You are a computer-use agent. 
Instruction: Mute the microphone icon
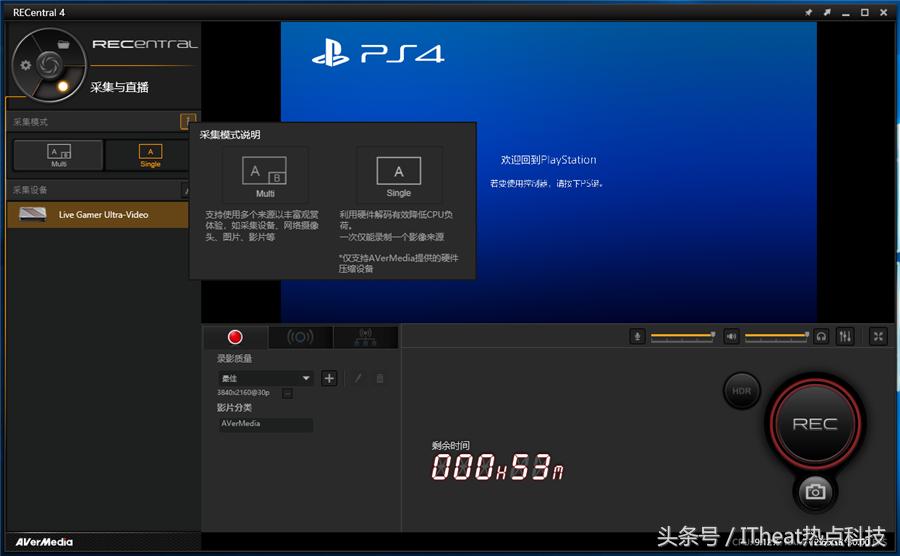[x=637, y=336]
